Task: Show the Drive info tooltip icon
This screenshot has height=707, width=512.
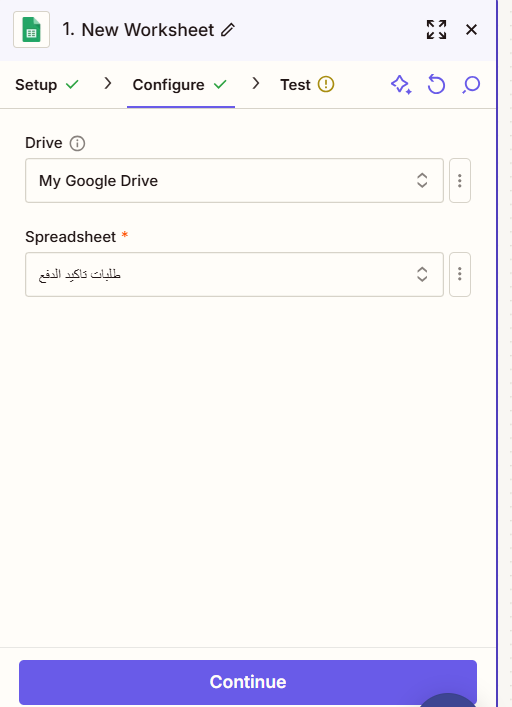Action: [77, 143]
